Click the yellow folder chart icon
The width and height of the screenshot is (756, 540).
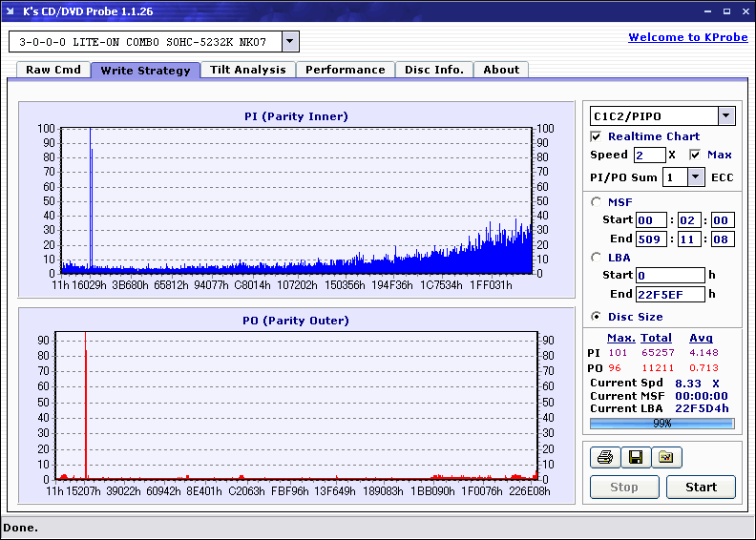[x=666, y=458]
